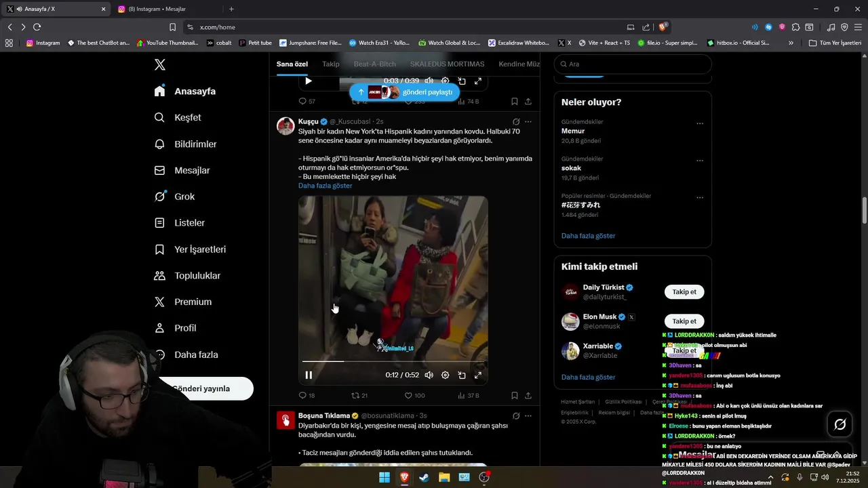Bookmark this page icon in address bar
The width and height of the screenshot is (868, 488).
172,27
